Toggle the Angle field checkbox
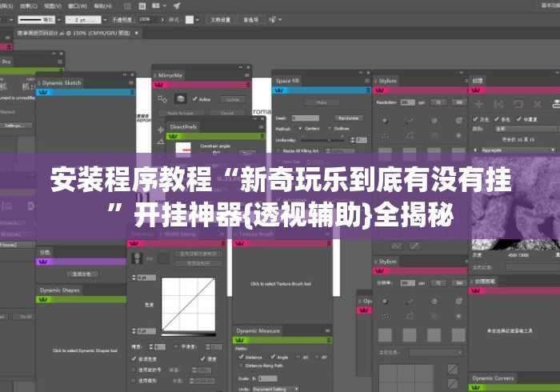The image size is (560, 392). click(x=273, y=357)
